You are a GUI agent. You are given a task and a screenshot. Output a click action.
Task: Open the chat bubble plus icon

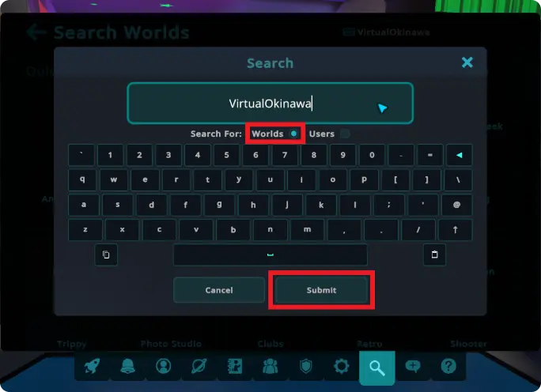tap(413, 366)
